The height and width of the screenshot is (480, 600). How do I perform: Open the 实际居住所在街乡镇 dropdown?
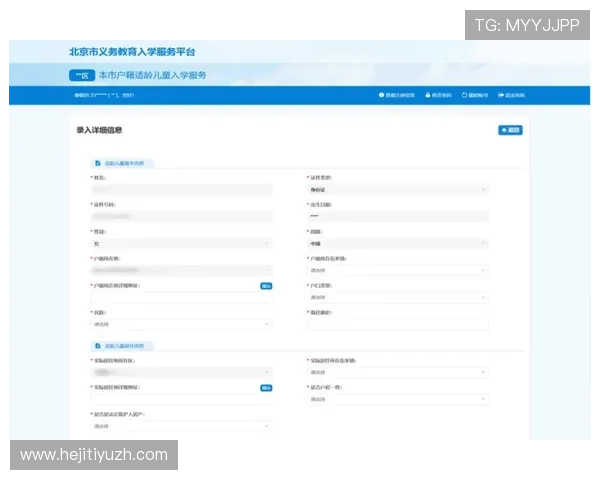point(398,372)
